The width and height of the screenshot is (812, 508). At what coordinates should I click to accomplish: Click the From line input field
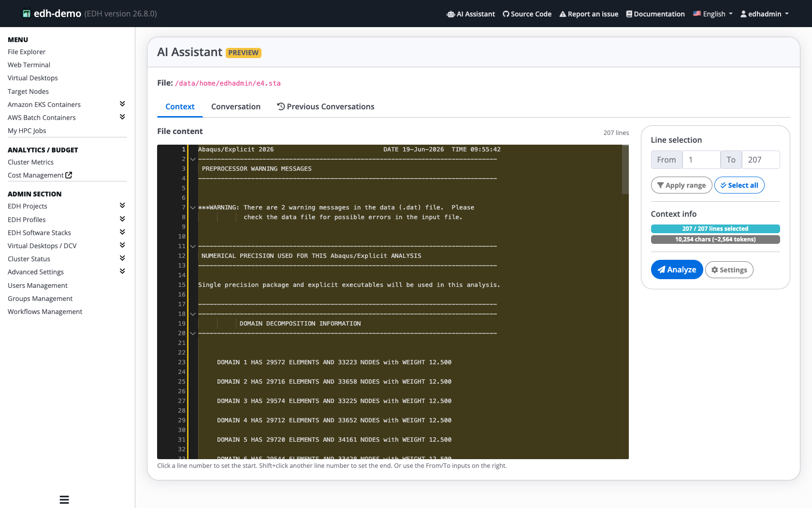pos(701,160)
